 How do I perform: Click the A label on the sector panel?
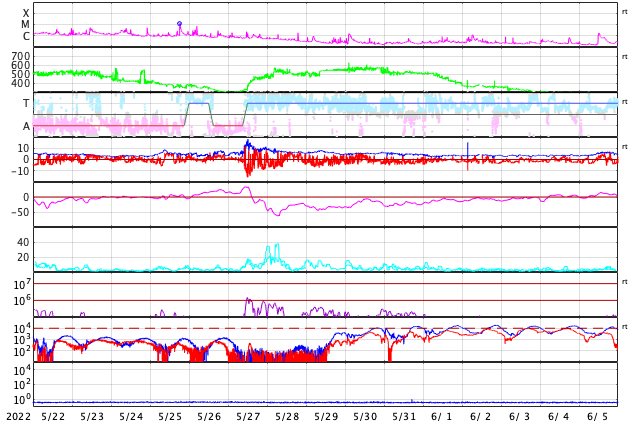[26, 126]
